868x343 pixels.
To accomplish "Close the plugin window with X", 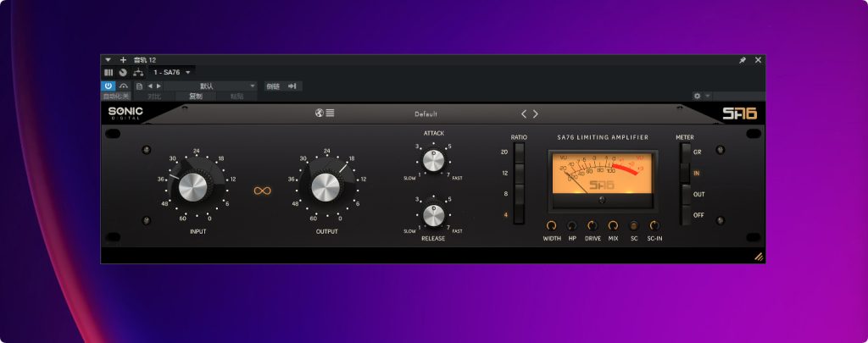I will tap(758, 60).
